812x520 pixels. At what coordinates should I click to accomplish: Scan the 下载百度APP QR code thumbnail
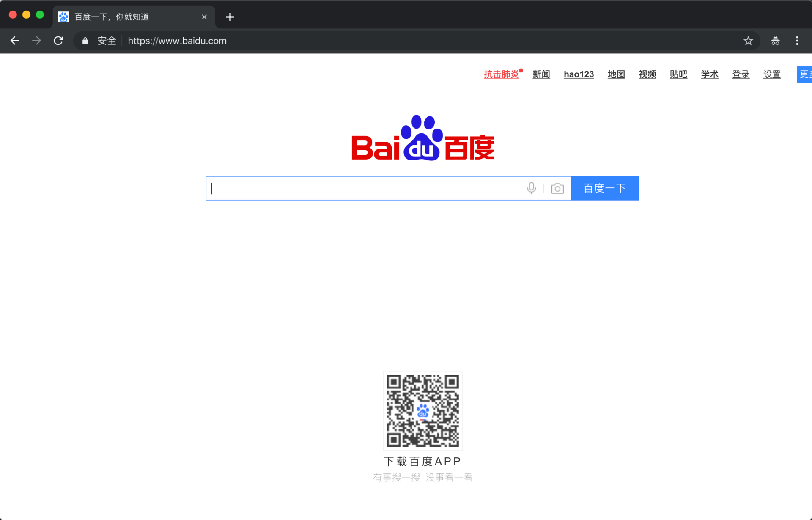click(x=422, y=410)
